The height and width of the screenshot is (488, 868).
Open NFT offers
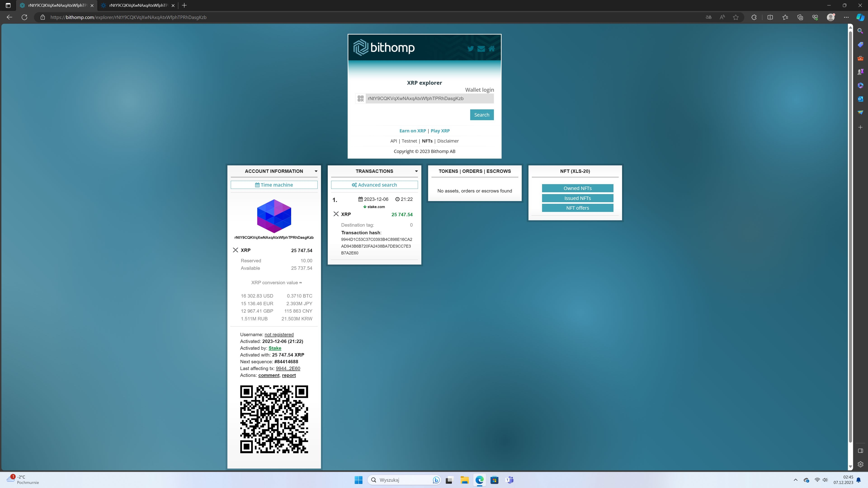coord(578,208)
